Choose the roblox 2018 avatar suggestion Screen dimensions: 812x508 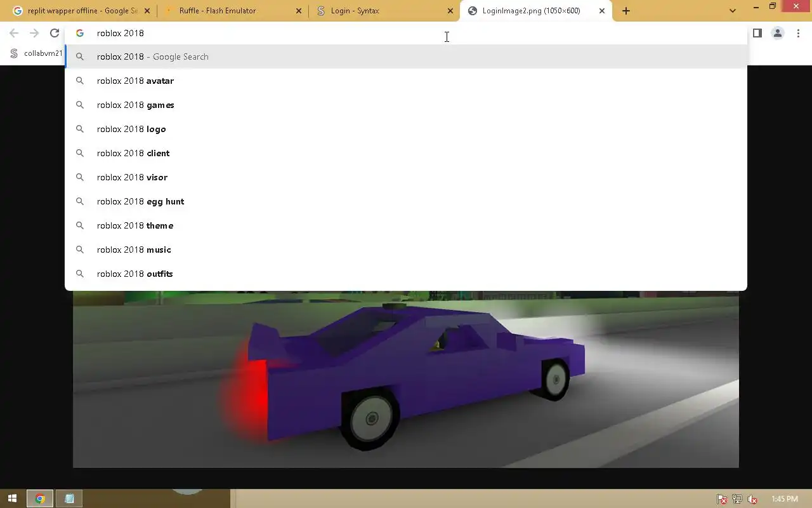(x=406, y=81)
